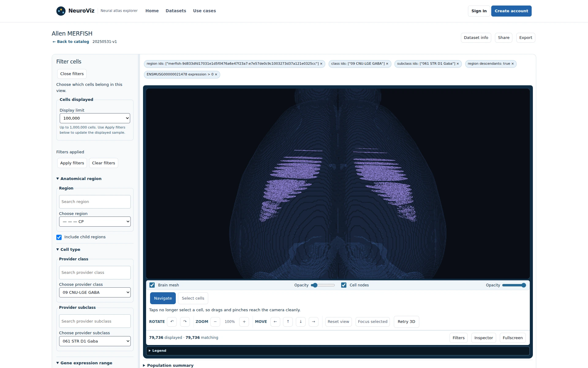Viewport: 588px width, 368px height.
Task: Open Datasets nav item
Action: click(x=176, y=11)
